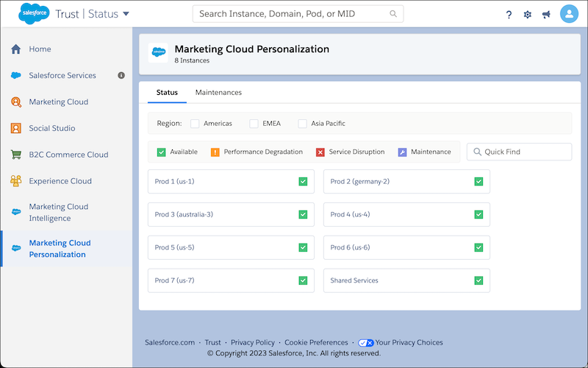Click the orange Performance Degradation legend icon

(x=215, y=152)
